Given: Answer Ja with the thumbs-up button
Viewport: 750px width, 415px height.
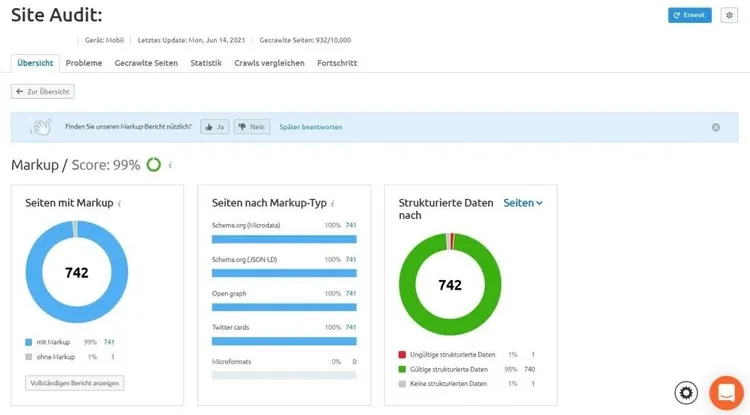Looking at the screenshot, I should click(215, 127).
